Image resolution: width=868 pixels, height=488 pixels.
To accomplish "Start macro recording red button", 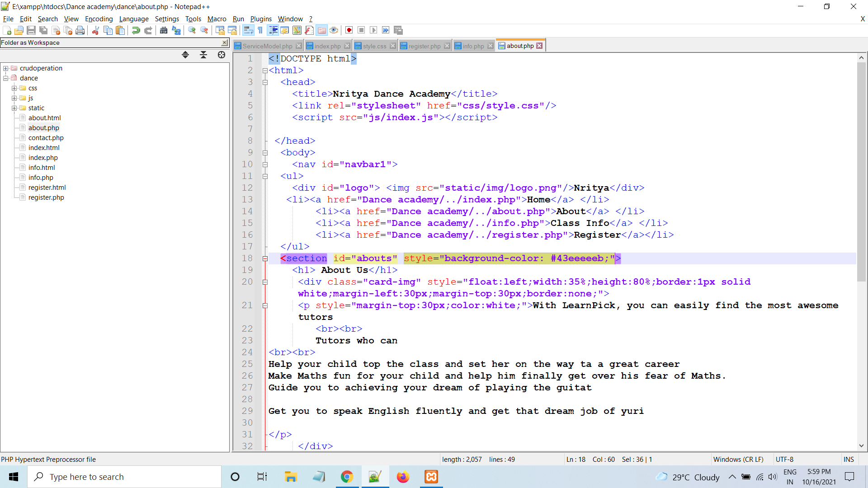I will 349,30.
